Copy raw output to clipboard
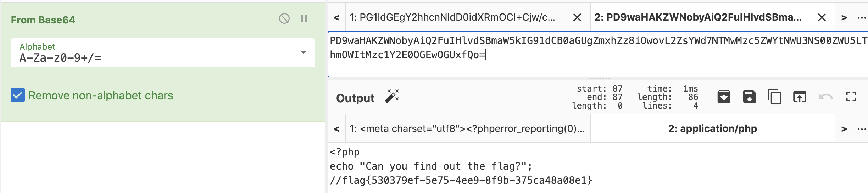868x193 pixels. click(x=774, y=96)
